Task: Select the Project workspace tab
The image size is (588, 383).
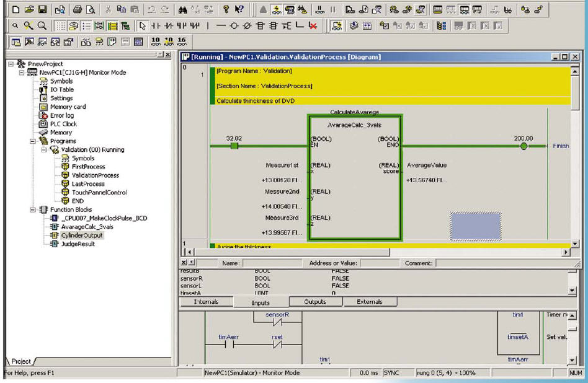Action: 21,361
